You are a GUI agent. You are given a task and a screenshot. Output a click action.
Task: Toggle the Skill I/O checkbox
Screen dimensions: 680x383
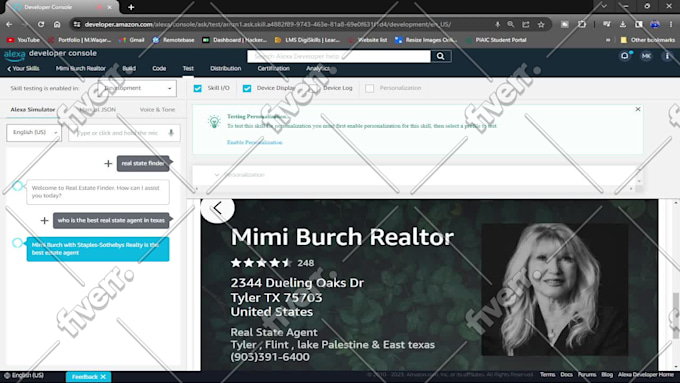[198, 88]
